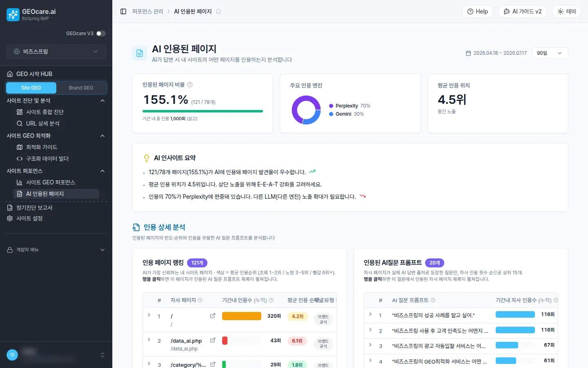588x368 pixels.
Task: Open AI 가이드 v2 button
Action: [523, 11]
